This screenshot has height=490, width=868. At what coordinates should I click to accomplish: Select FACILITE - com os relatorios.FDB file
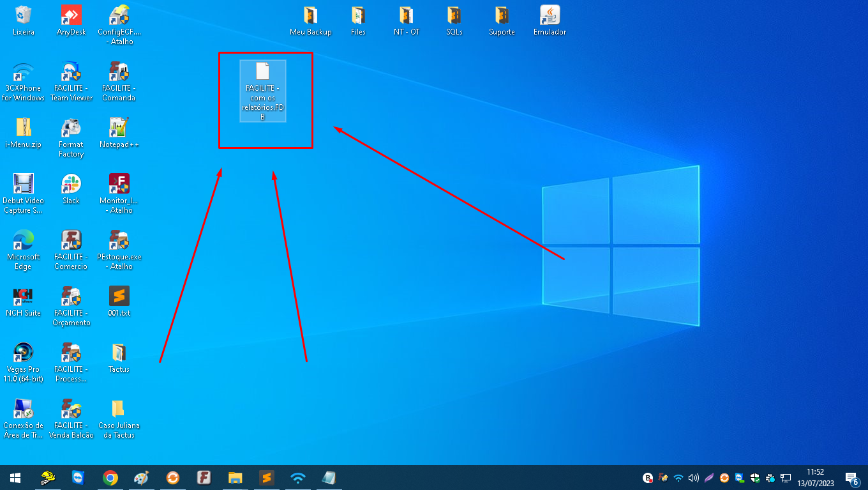pos(262,91)
